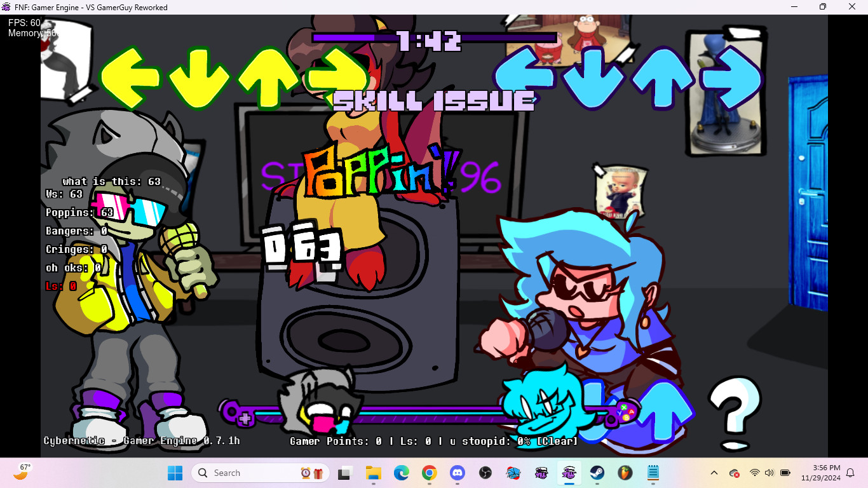Image resolution: width=868 pixels, height=488 pixels.
Task: Click the blue up arrow on opponent's side
Action: (661, 76)
